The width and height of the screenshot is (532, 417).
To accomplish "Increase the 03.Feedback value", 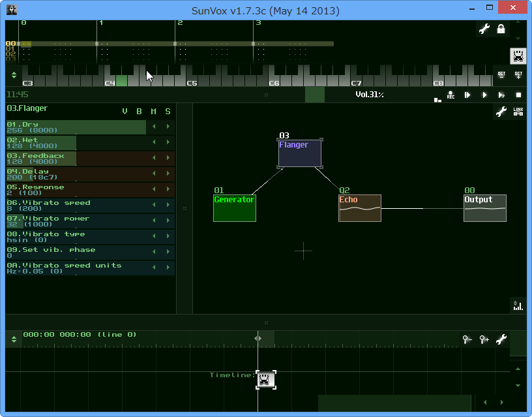I will pos(168,157).
